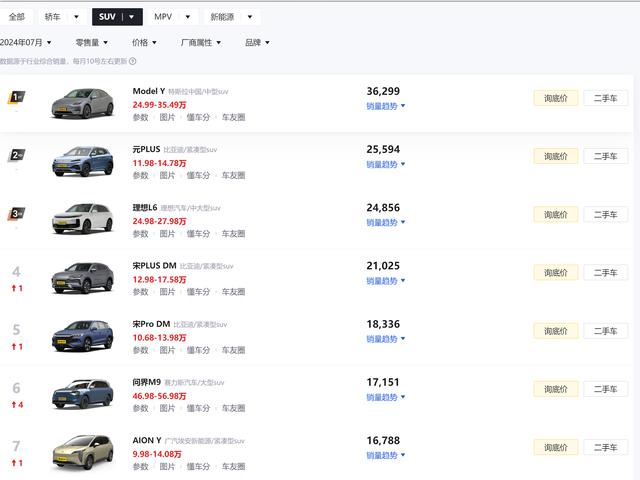Viewport: 640px width, 480px height.
Task: Open 参数 link for 宋Pro DM
Action: (x=140, y=350)
